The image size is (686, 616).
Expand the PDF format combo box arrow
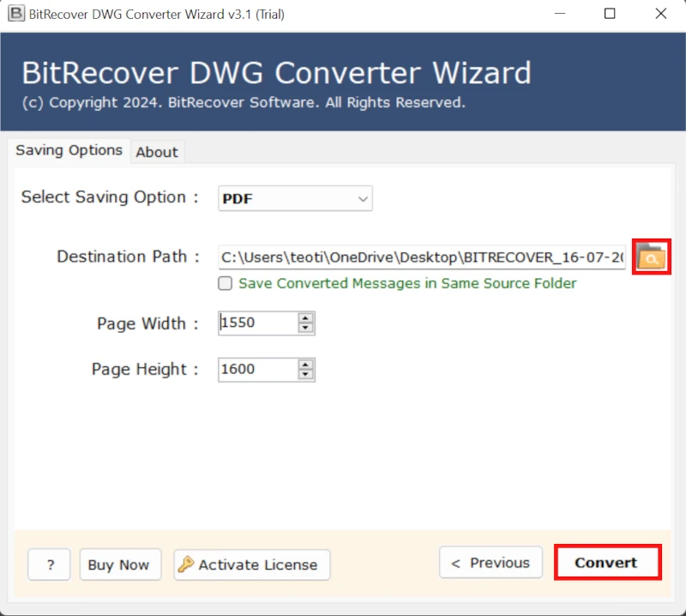[x=363, y=198]
